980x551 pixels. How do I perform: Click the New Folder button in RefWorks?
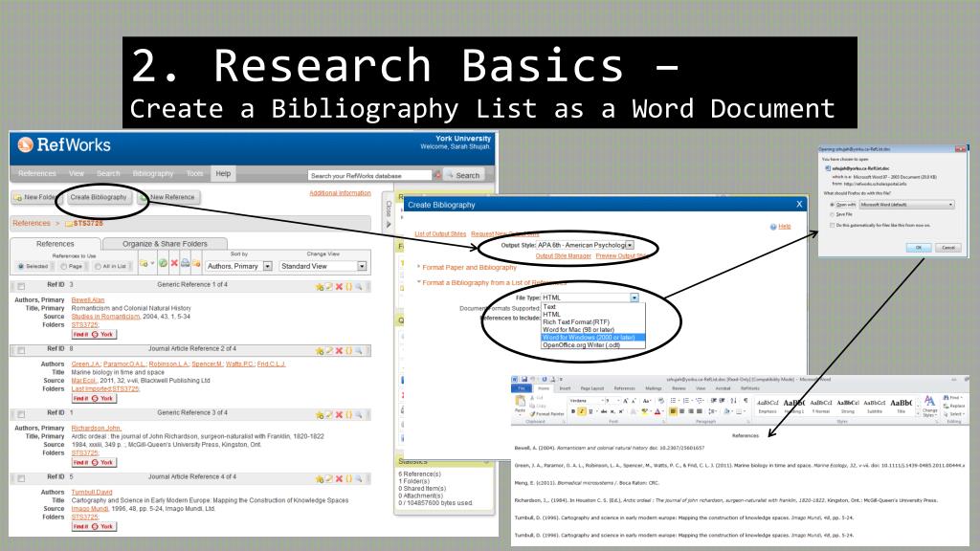tap(35, 197)
